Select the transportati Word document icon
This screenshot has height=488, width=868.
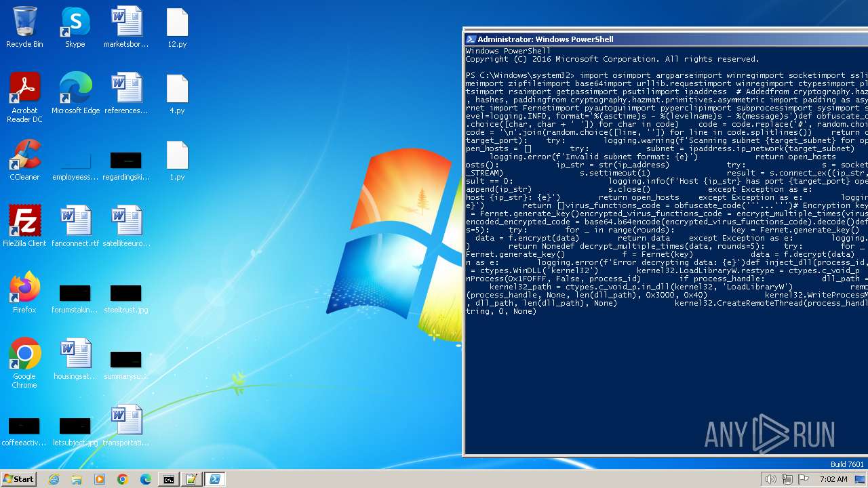[126, 426]
